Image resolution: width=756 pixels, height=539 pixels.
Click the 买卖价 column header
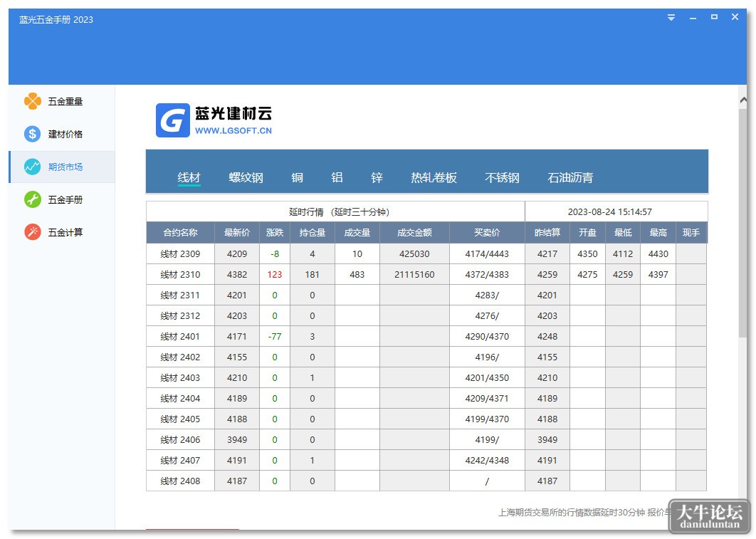(487, 232)
